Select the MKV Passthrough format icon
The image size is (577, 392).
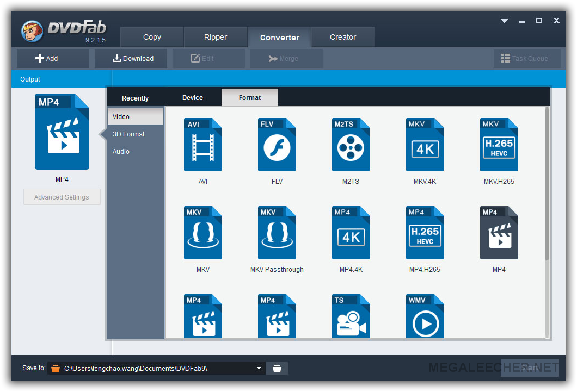click(x=277, y=233)
